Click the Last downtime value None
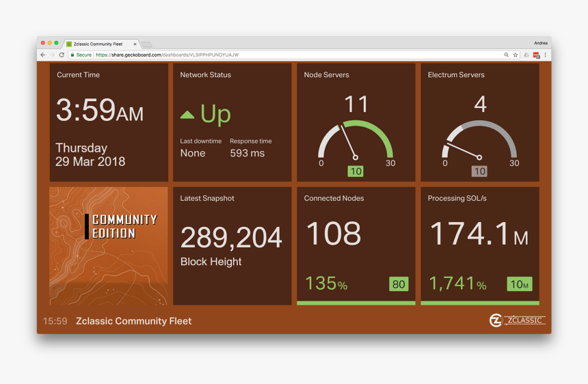This screenshot has width=588, height=384. [x=193, y=153]
